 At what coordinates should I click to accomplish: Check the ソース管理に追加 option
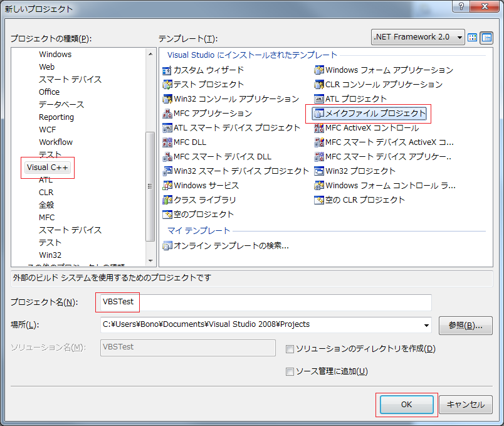[290, 371]
